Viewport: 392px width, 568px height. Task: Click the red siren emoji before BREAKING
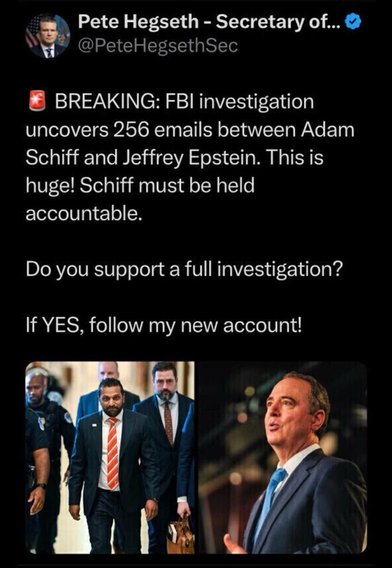(37, 101)
